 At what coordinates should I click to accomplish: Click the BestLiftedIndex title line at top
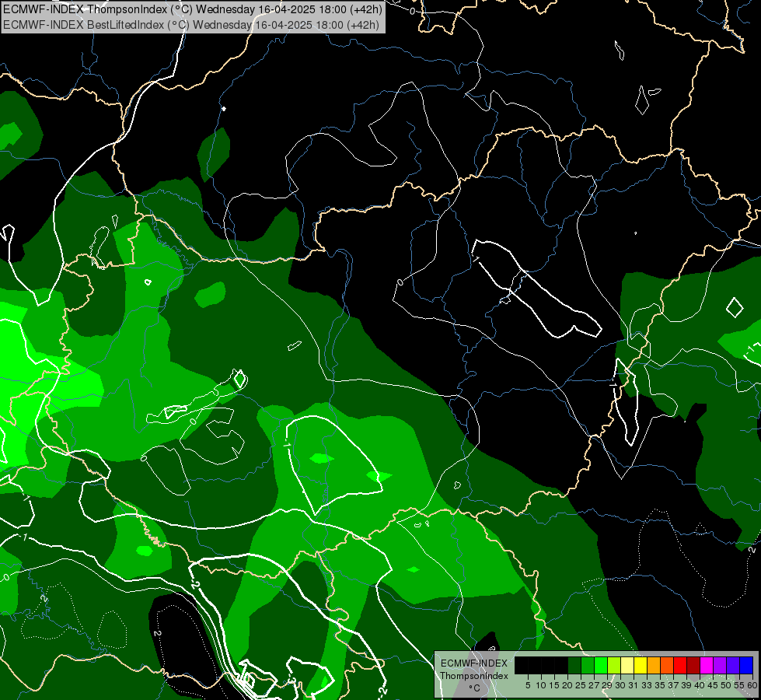pos(190,25)
